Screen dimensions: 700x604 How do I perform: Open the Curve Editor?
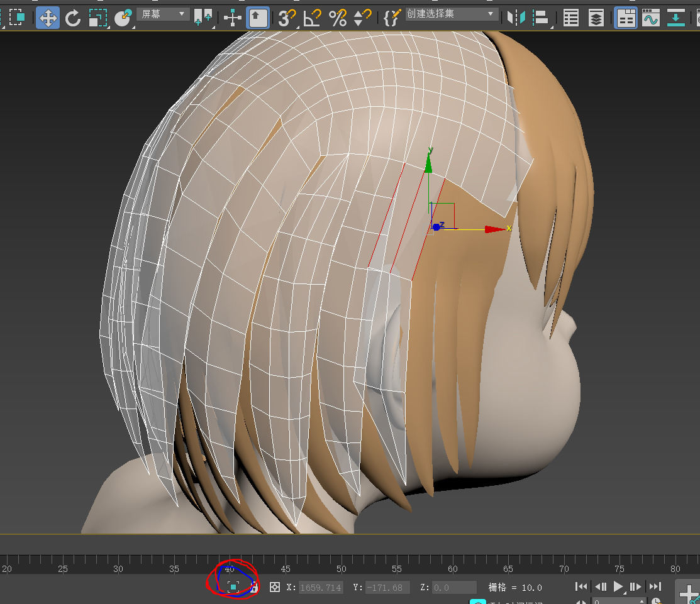(x=650, y=18)
